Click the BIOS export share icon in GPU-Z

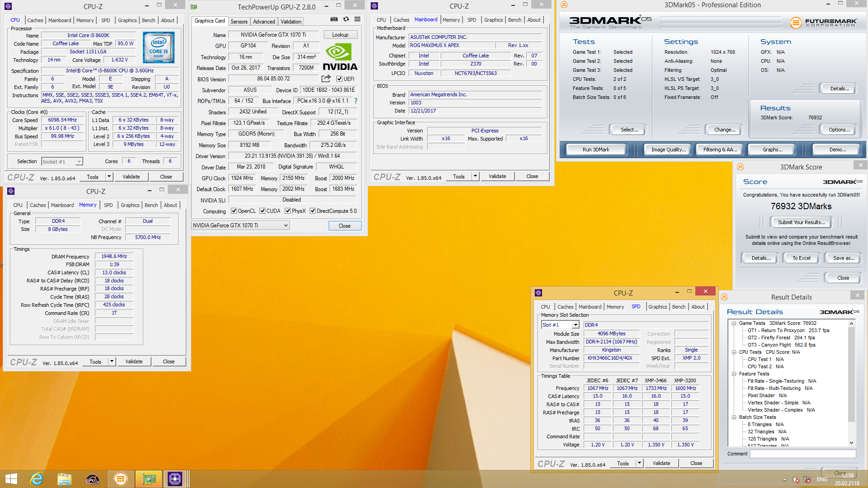click(326, 79)
